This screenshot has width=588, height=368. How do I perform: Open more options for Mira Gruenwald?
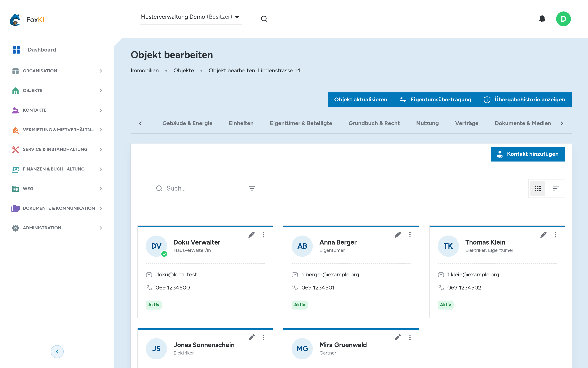pos(410,337)
